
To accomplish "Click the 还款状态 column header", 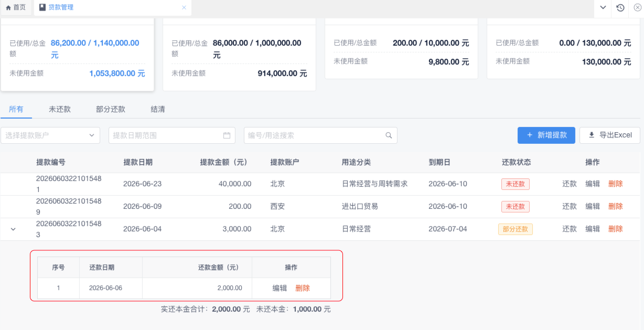I will [517, 163].
